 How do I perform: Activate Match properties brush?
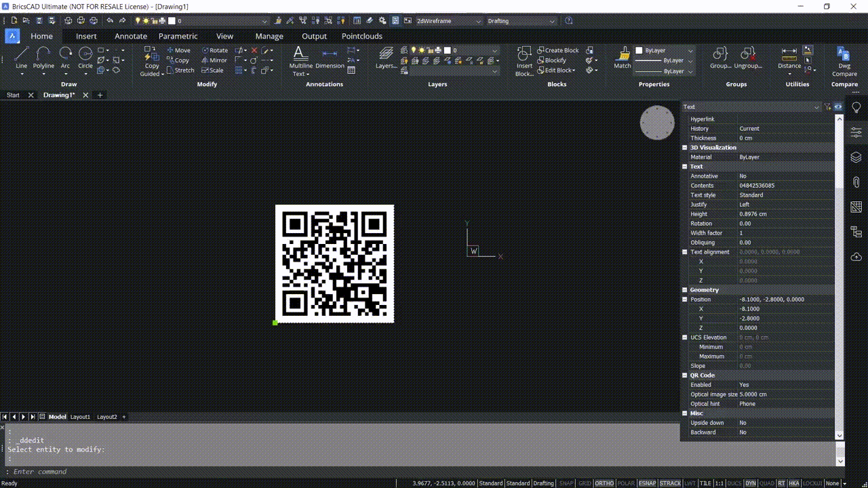(623, 58)
